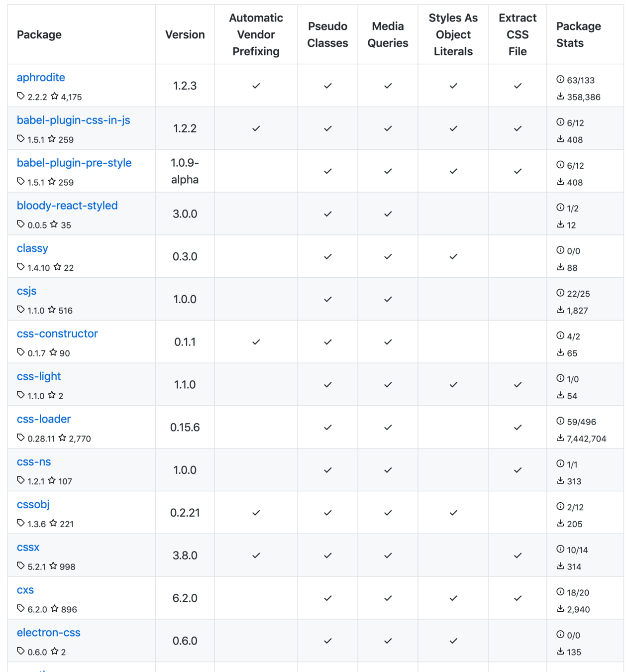629x672 pixels.
Task: Click the star icon under css-loader
Action: click(x=62, y=438)
